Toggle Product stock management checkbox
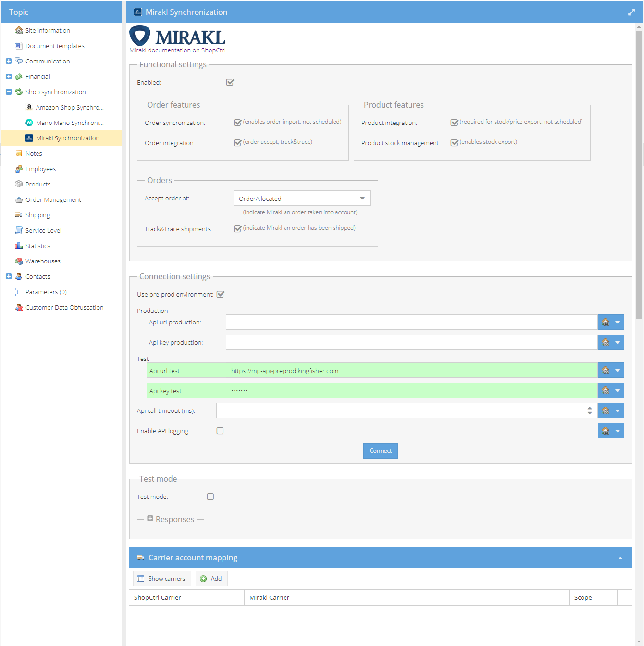This screenshot has width=644, height=646. click(454, 142)
